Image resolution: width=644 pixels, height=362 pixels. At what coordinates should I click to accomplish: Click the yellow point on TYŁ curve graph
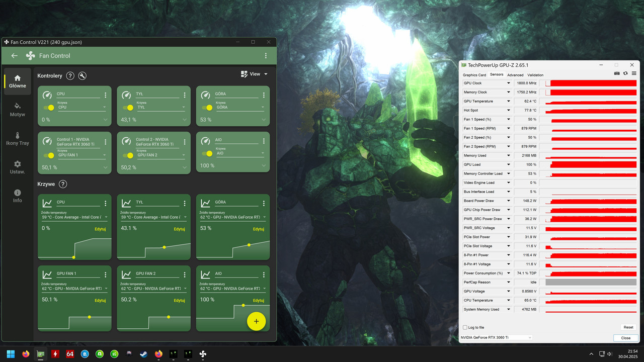(x=164, y=247)
